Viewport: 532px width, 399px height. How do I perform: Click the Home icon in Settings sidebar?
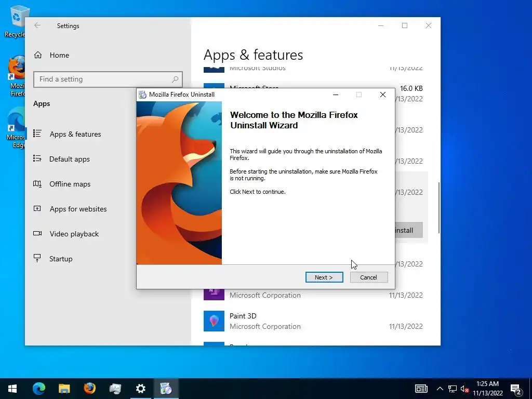[37, 55]
